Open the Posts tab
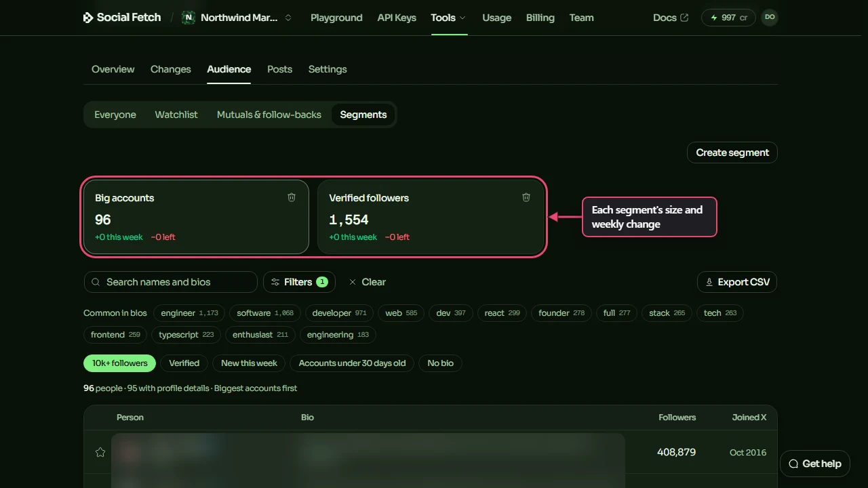Screen dimensions: 868x488 (x=279, y=69)
